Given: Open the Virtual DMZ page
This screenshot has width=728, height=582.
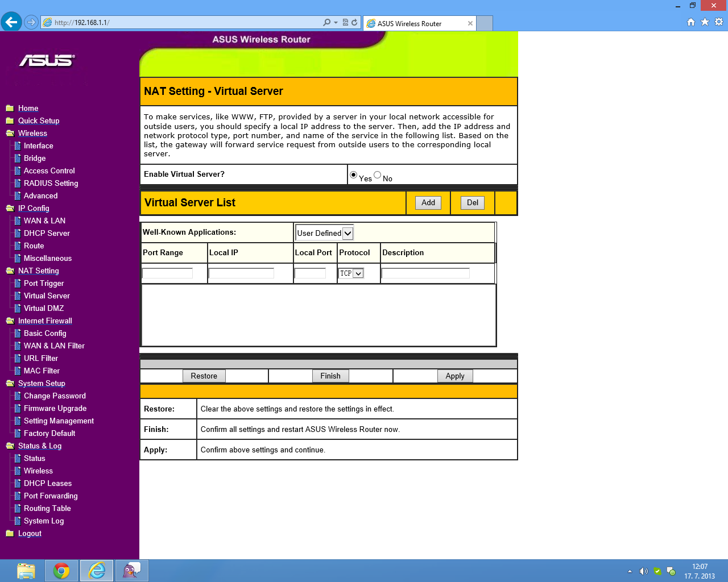Looking at the screenshot, I should pos(44,308).
